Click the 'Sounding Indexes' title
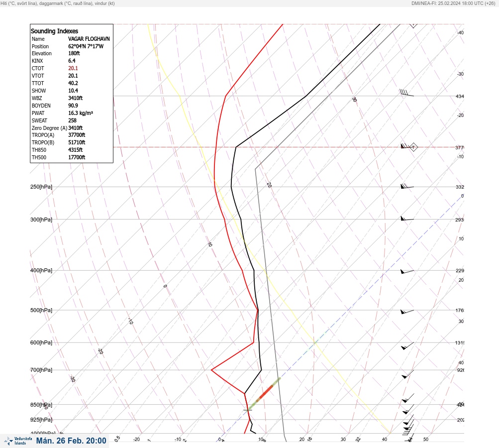 54,31
